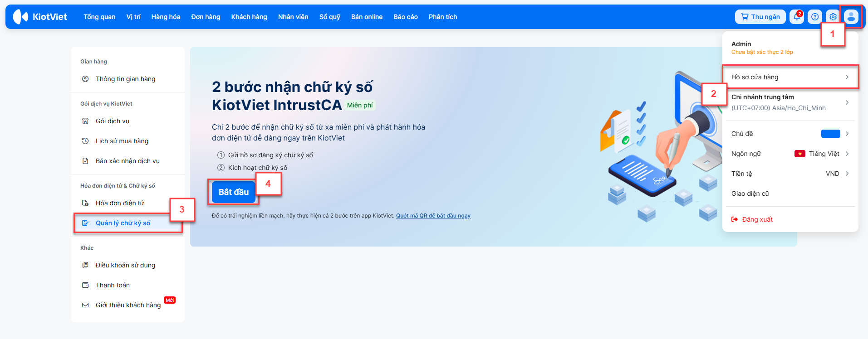Select Thông tin gian hàng sidebar item
This screenshot has width=868, height=339.
pyautogui.click(x=128, y=79)
